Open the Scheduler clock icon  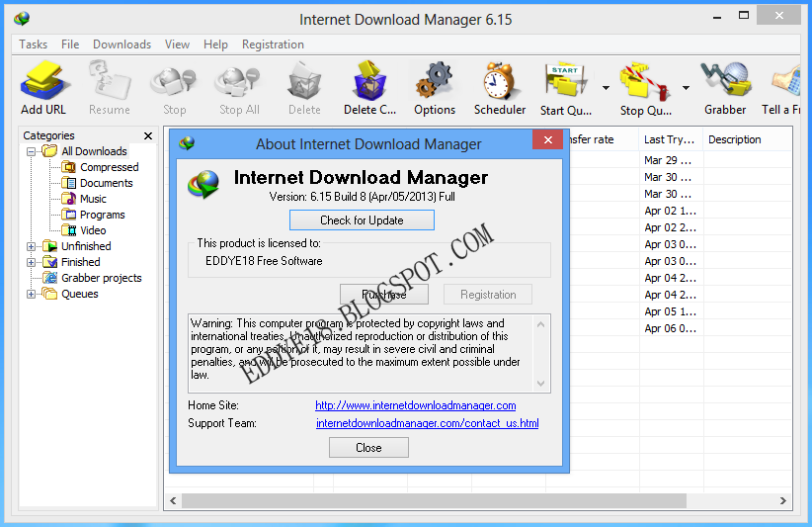pyautogui.click(x=499, y=80)
